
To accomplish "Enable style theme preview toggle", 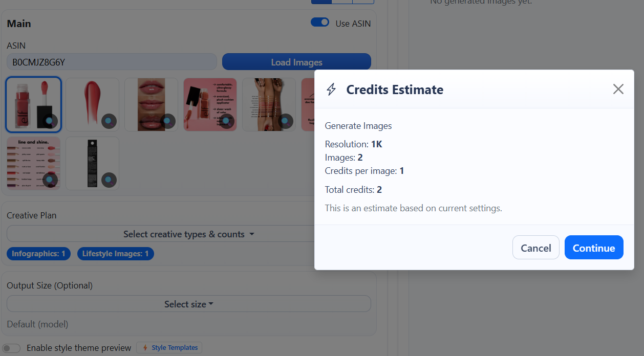I will [x=11, y=348].
